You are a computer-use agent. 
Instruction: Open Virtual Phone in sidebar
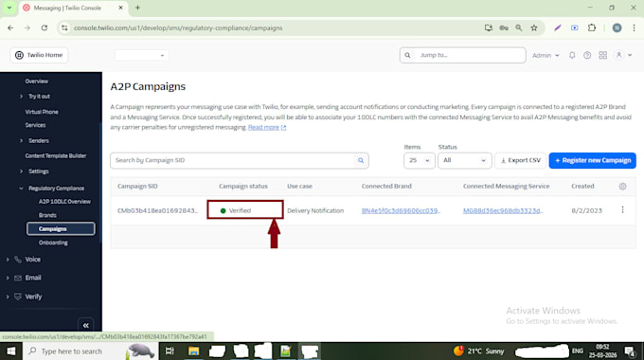click(42, 112)
